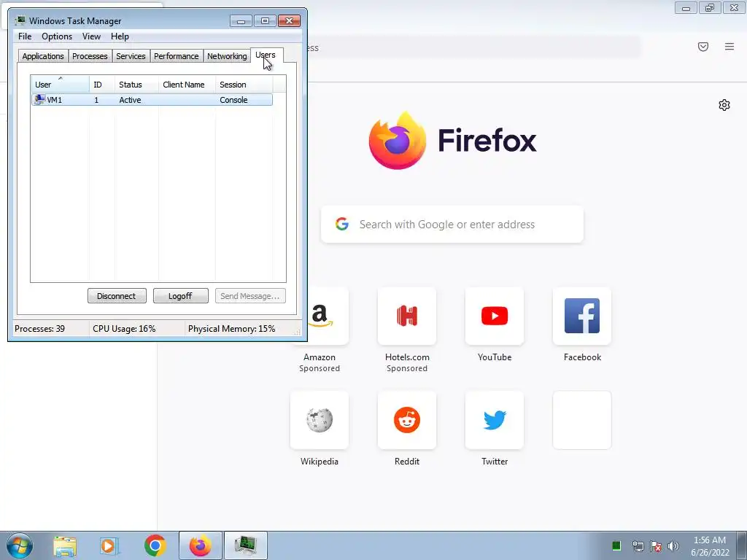Screen dimensions: 747x560
Task: Open Task Manager View menu
Action: pyautogui.click(x=91, y=36)
